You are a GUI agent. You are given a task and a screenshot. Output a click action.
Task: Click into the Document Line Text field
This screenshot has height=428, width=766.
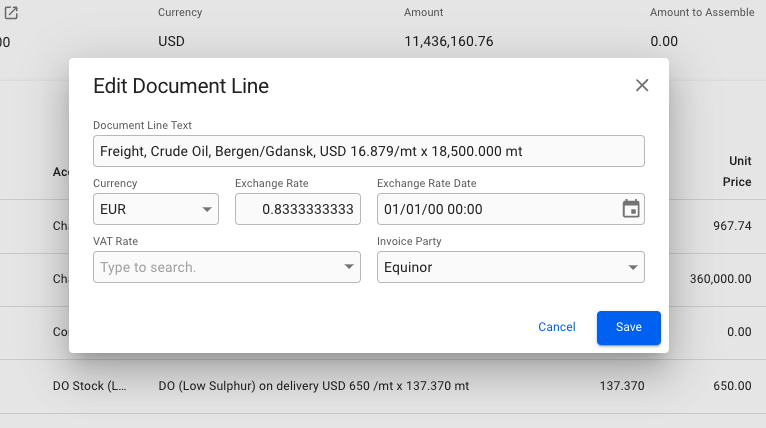pyautogui.click(x=368, y=151)
